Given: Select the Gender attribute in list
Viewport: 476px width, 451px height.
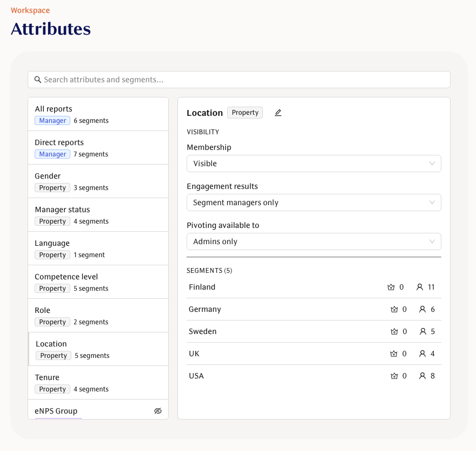Looking at the screenshot, I should point(98,181).
